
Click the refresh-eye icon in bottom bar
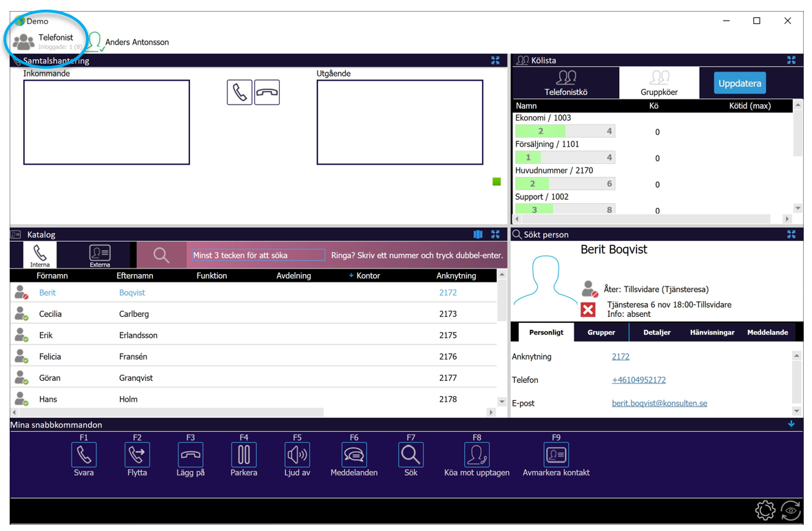(x=791, y=510)
